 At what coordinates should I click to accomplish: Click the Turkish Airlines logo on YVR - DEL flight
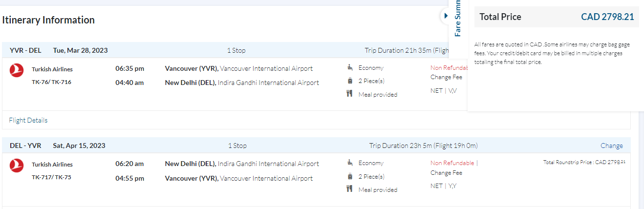tap(17, 70)
